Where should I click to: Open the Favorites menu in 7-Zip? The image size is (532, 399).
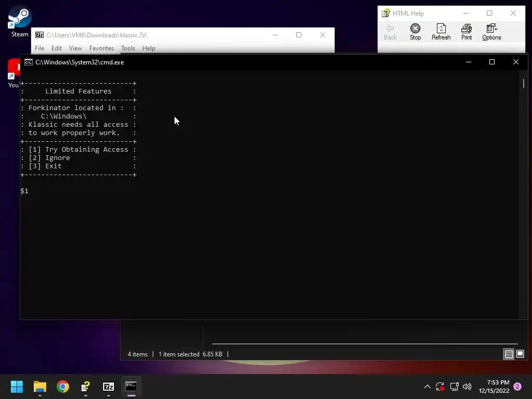[x=101, y=48]
